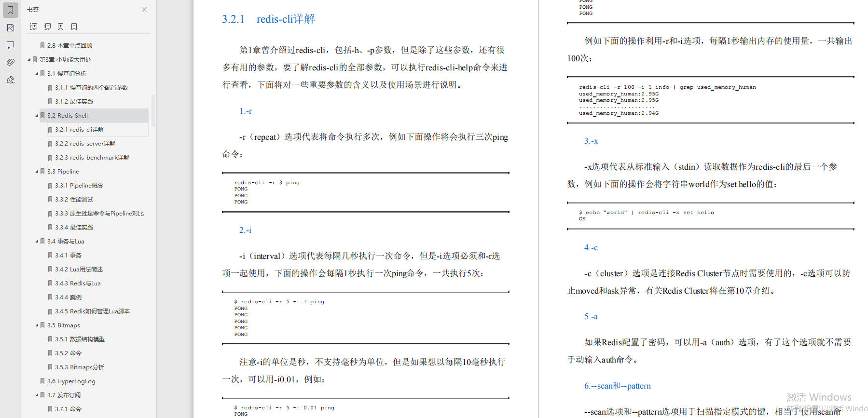
Task: Jump to bookmark 3.2.1 redis-cli详解
Action: coord(79,130)
